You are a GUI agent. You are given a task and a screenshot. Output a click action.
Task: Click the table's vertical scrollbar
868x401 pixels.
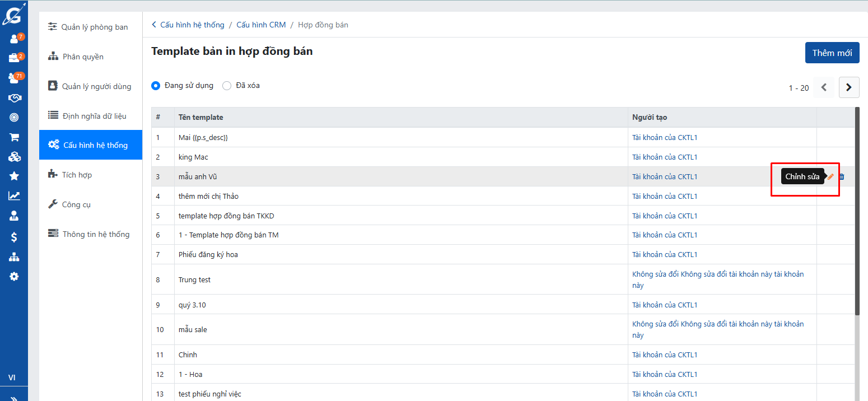tap(857, 213)
